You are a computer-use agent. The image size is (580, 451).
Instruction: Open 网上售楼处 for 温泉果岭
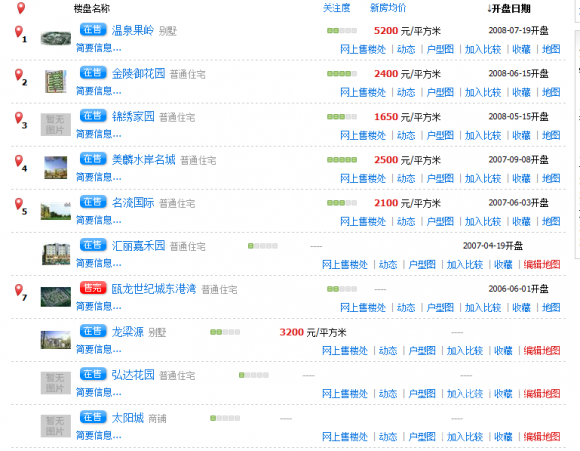click(363, 49)
